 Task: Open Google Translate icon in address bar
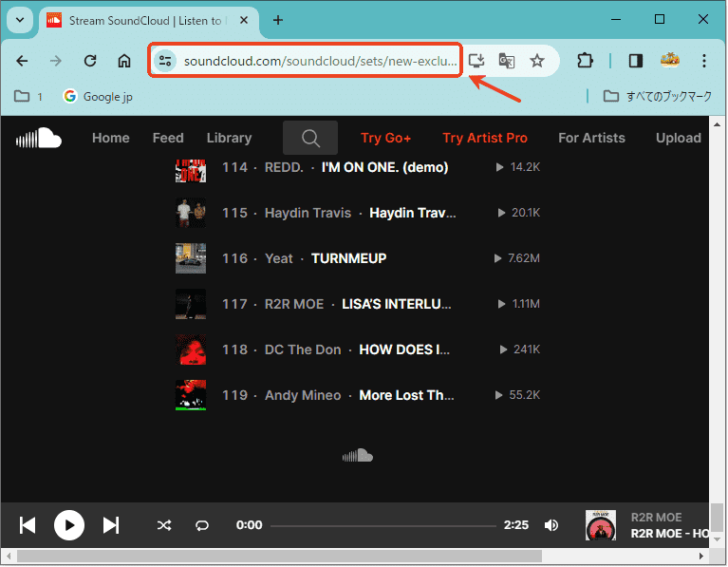click(x=507, y=61)
